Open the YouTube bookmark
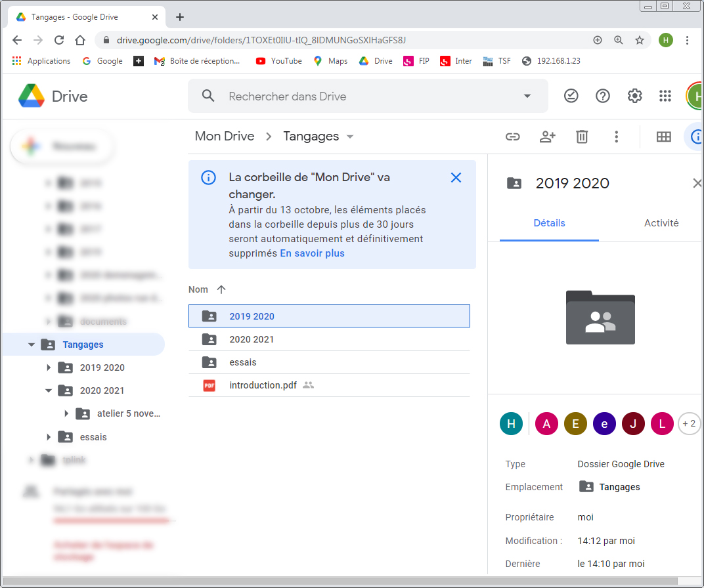Image resolution: width=704 pixels, height=588 pixels. click(x=278, y=60)
